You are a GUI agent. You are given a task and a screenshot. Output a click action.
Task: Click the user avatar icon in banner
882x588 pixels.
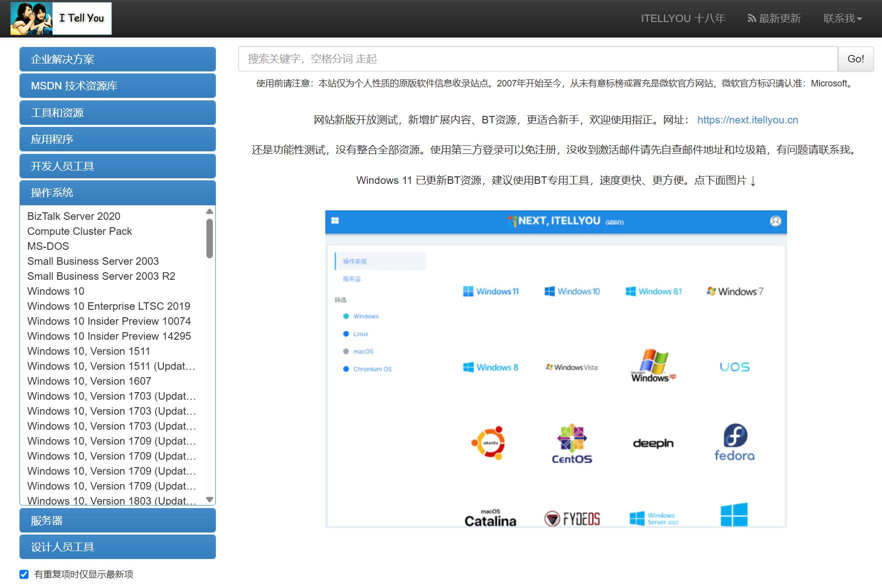(x=776, y=221)
